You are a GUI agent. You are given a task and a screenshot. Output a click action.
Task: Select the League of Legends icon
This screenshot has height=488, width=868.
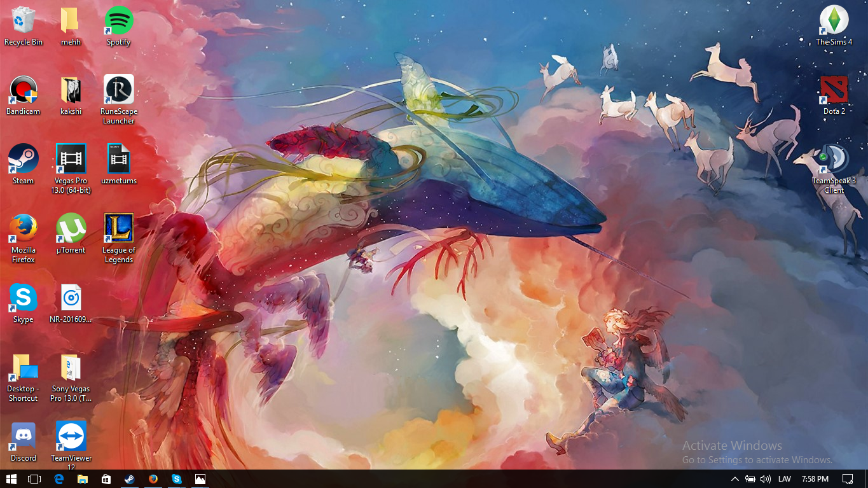coord(118,238)
